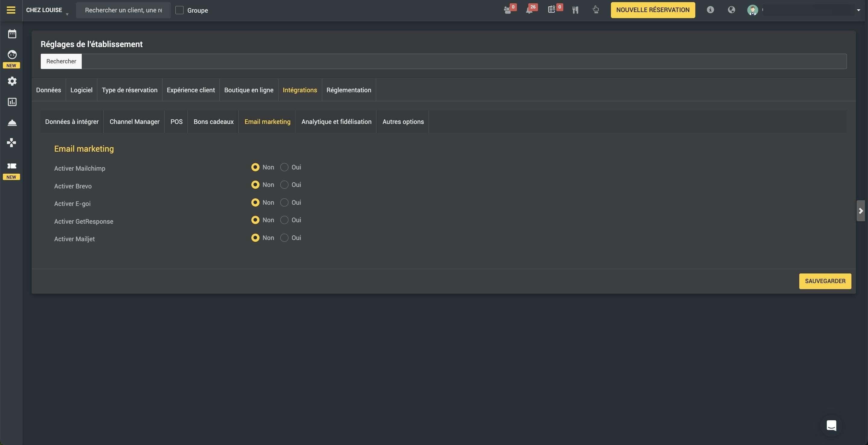Open the chat support bubble
The height and width of the screenshot is (445, 868).
coord(831,425)
